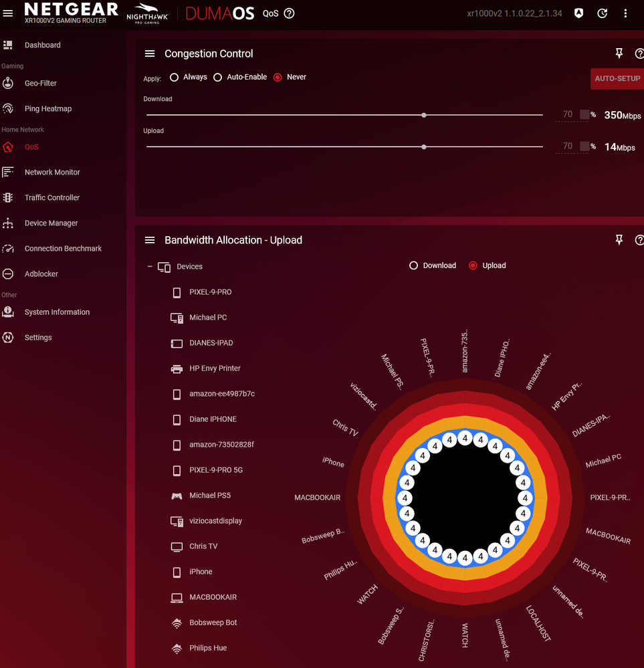Screen dimensions: 644x668
Task: Select Philips Hue in device list
Action: [208, 648]
